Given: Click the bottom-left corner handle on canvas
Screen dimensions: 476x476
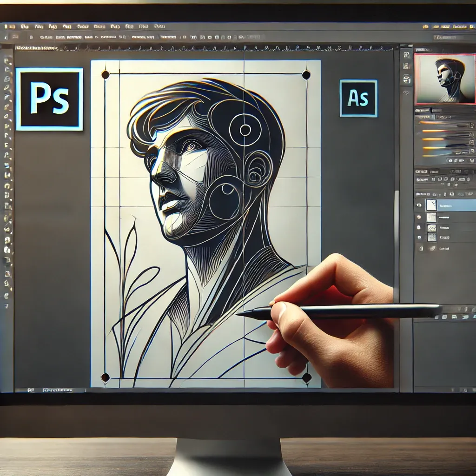Looking at the screenshot, I should pyautogui.click(x=106, y=377).
